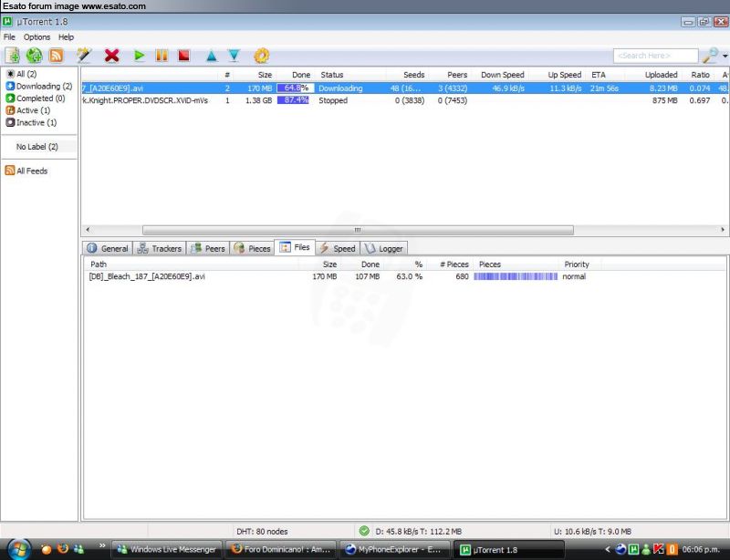The height and width of the screenshot is (560, 730).
Task: Open Windows Live Messenger from the taskbar
Action: click(x=166, y=549)
